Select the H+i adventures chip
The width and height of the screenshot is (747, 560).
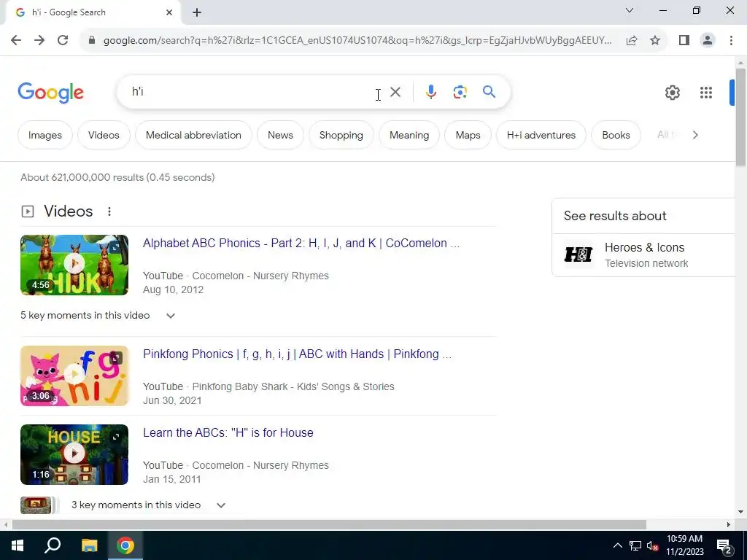point(541,135)
